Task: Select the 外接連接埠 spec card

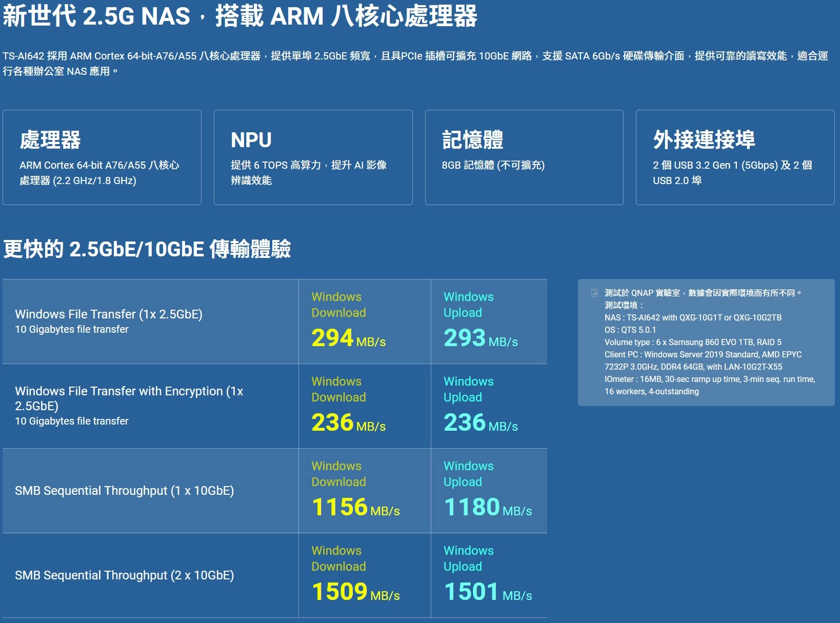Action: [735, 157]
